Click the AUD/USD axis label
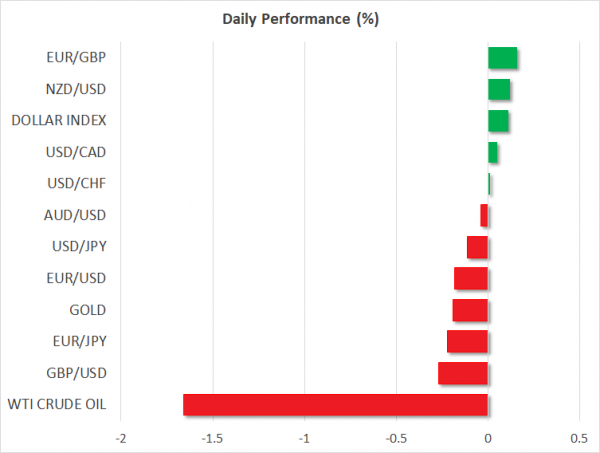Screen dimensions: 600x453 (x=77, y=215)
